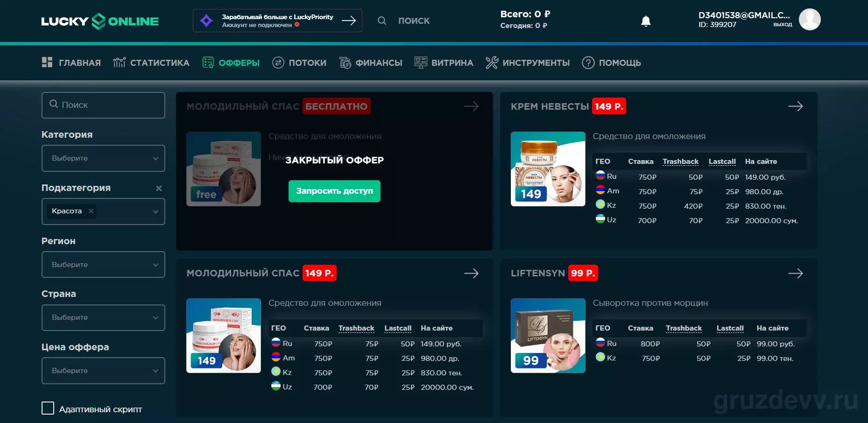Click Trashback header in Liftensyn table

pyautogui.click(x=684, y=328)
